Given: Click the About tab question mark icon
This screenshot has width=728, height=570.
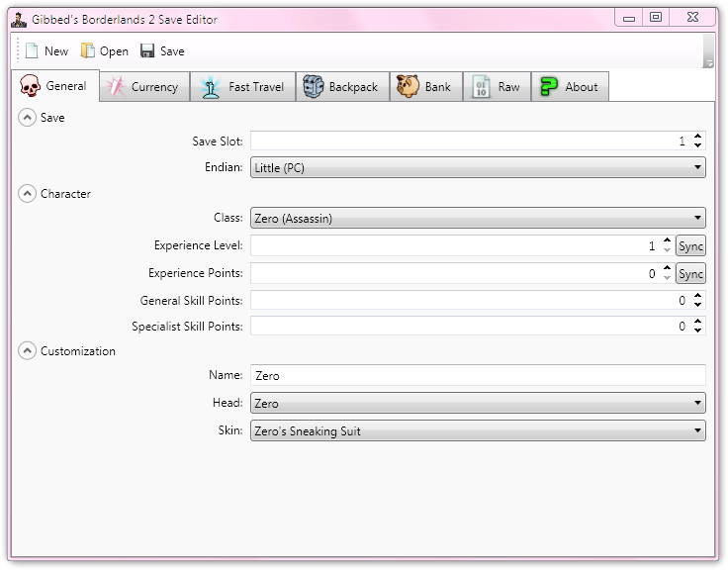Looking at the screenshot, I should coord(549,87).
